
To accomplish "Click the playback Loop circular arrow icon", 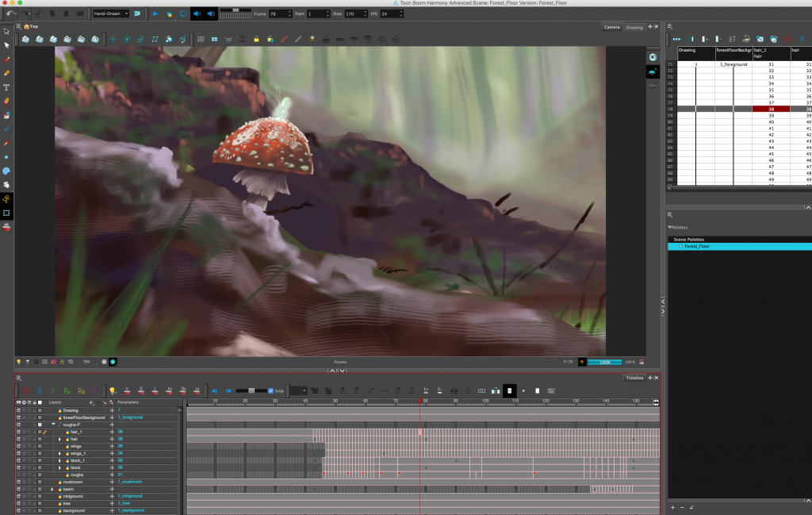I will pos(183,13).
